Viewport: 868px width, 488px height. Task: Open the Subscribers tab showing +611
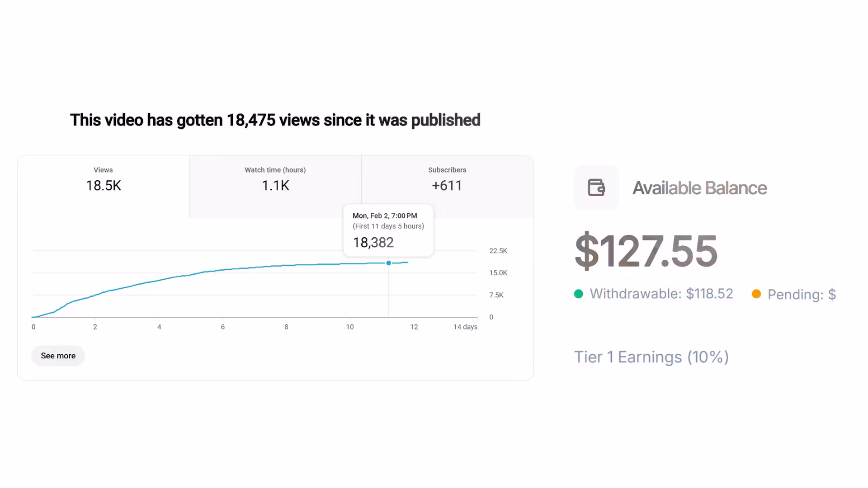(x=447, y=186)
